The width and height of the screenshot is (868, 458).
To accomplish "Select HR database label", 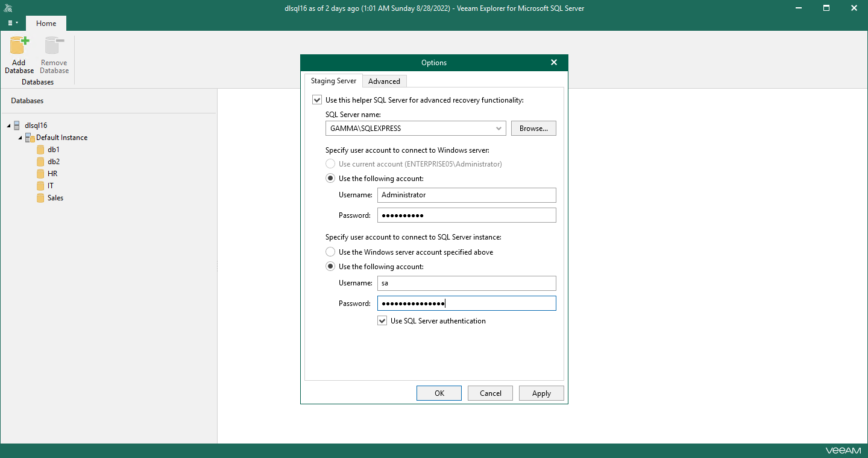I will (52, 174).
